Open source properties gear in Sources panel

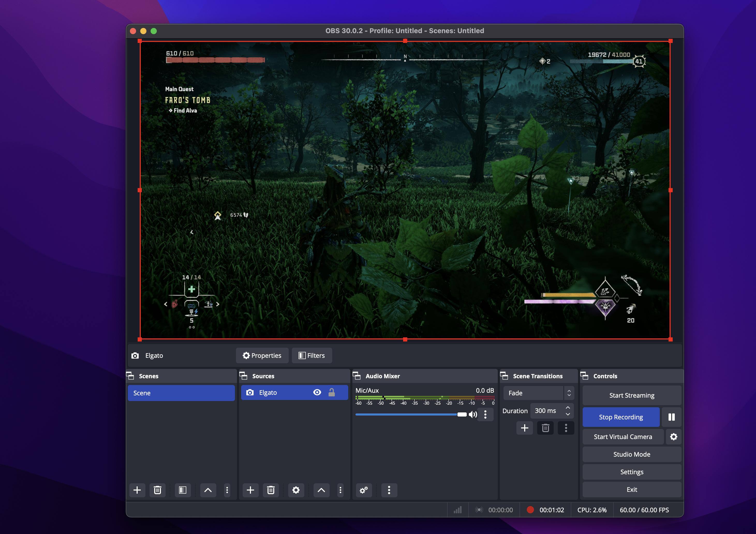(296, 490)
